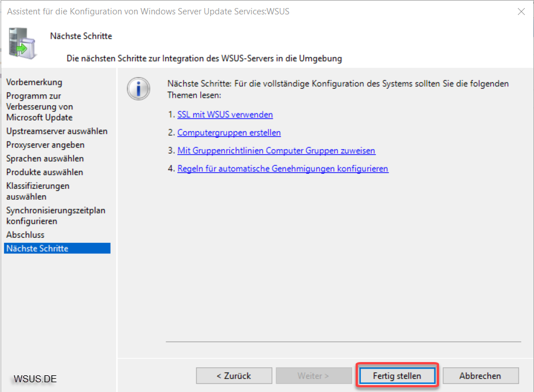Select the 'Produkte auswählen' step
The width and height of the screenshot is (534, 392).
(x=45, y=172)
